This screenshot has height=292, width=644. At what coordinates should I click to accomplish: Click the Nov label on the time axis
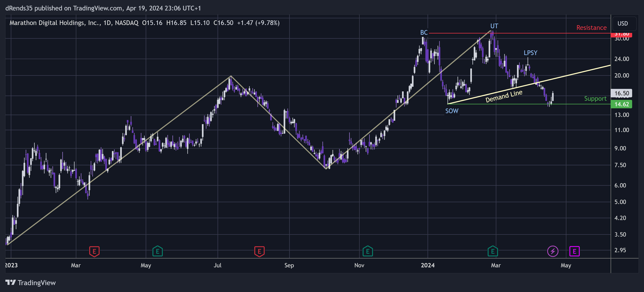(x=359, y=265)
